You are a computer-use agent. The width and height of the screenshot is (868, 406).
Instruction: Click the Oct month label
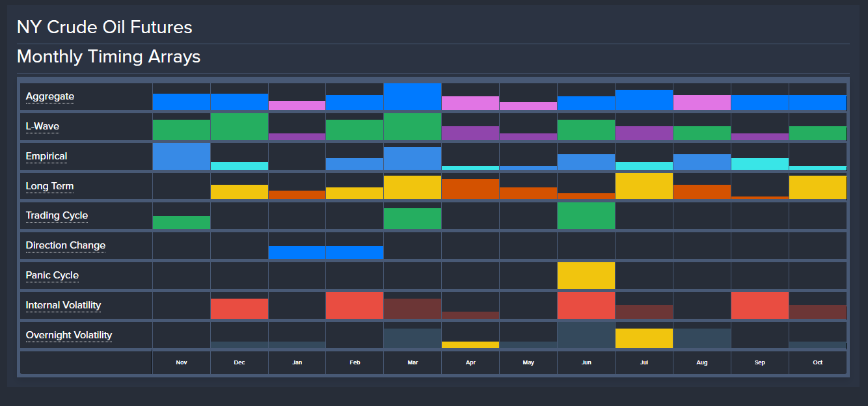tap(817, 362)
